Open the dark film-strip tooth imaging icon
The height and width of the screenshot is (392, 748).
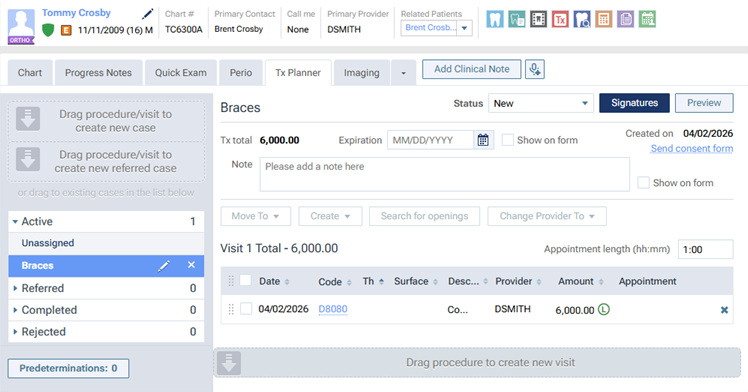click(538, 20)
